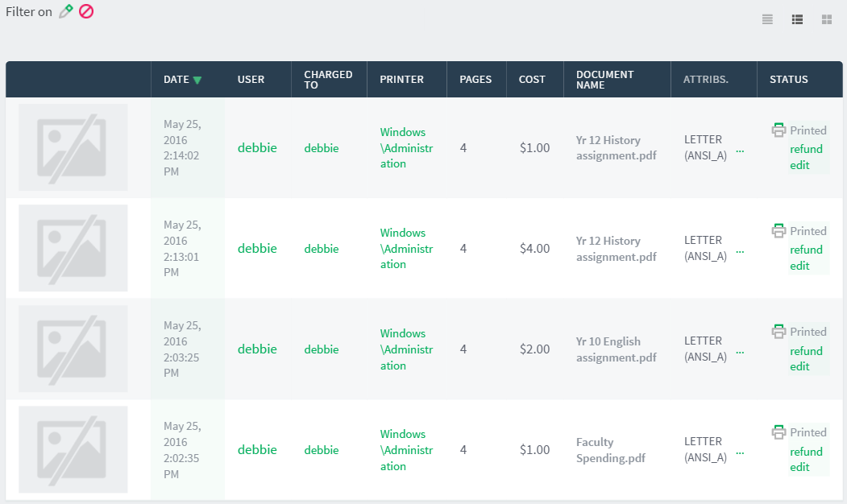The image size is (847, 504).
Task: Sort table by Cost column header
Action: click(x=532, y=80)
